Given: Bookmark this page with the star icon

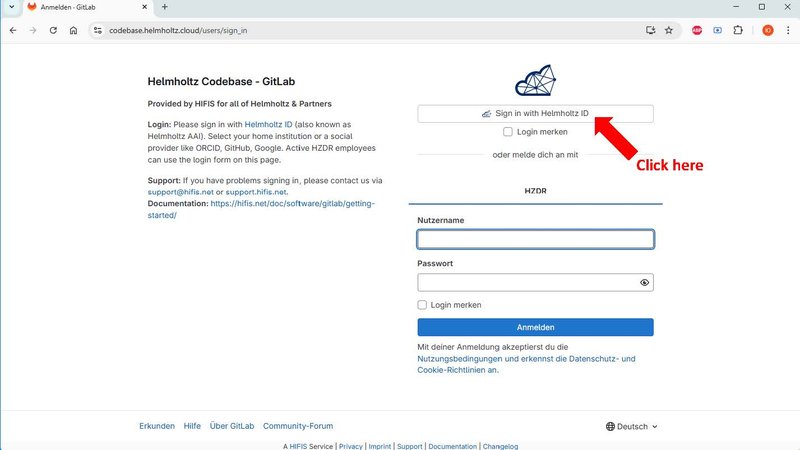Looking at the screenshot, I should coord(669,31).
